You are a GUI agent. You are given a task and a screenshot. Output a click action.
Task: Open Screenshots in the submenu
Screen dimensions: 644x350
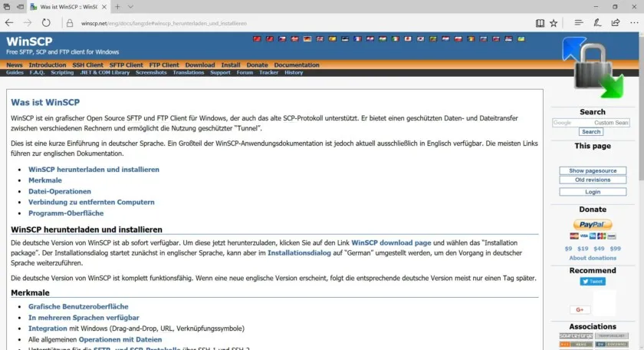pyautogui.click(x=151, y=72)
